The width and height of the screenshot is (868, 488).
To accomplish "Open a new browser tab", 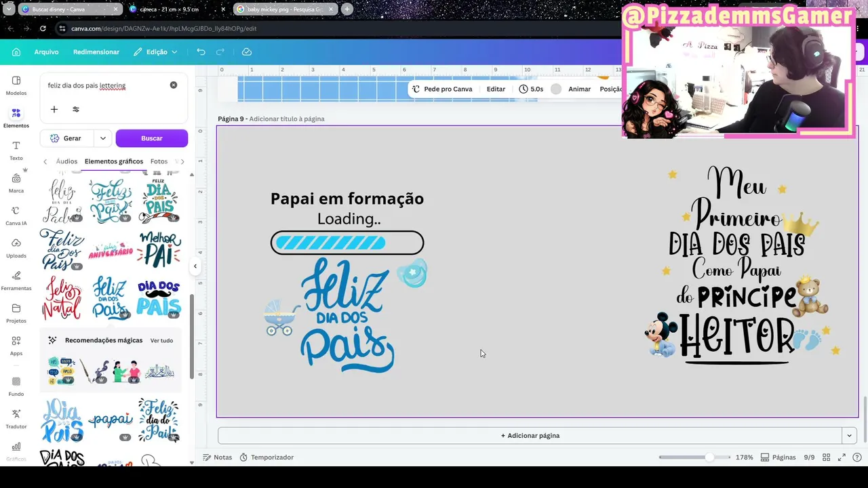I will point(347,9).
